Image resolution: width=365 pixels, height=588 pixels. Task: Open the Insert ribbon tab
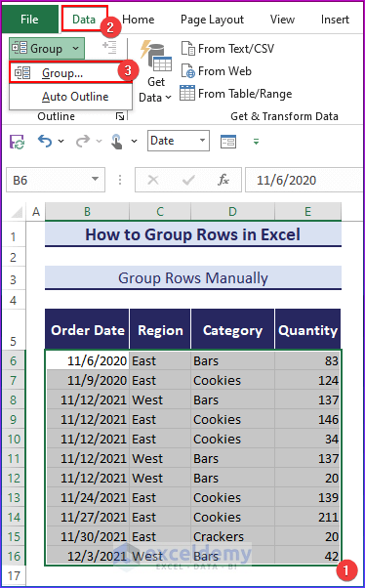tap(335, 20)
